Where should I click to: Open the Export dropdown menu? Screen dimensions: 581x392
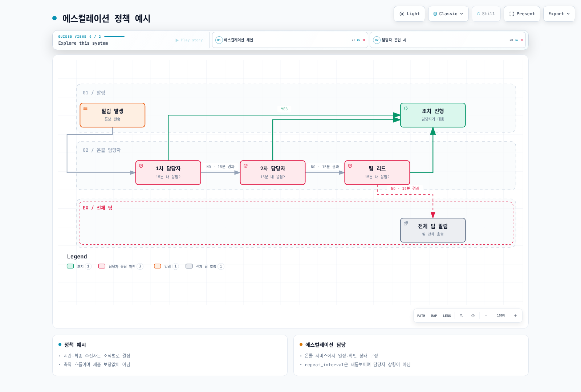tap(559, 14)
